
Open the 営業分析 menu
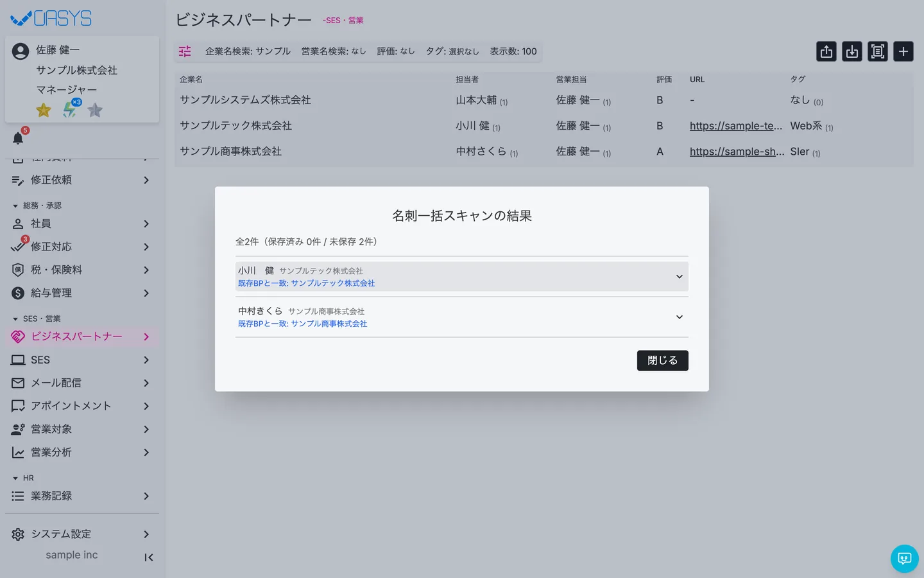[82, 452]
